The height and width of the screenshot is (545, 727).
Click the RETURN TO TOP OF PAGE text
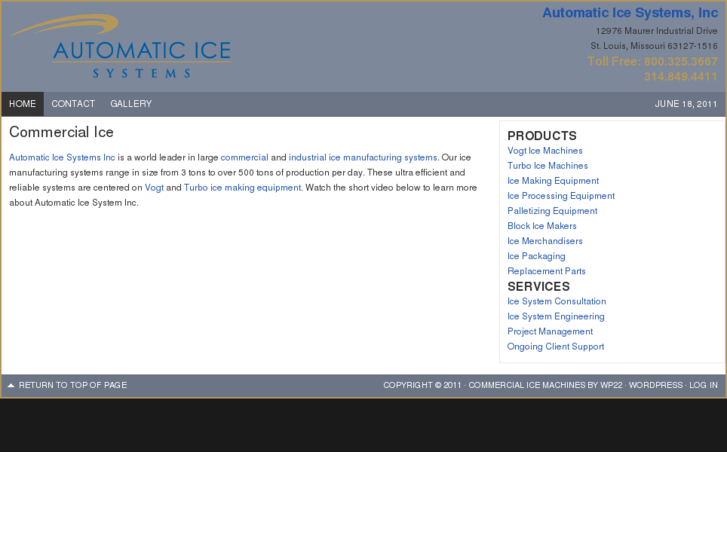73,385
